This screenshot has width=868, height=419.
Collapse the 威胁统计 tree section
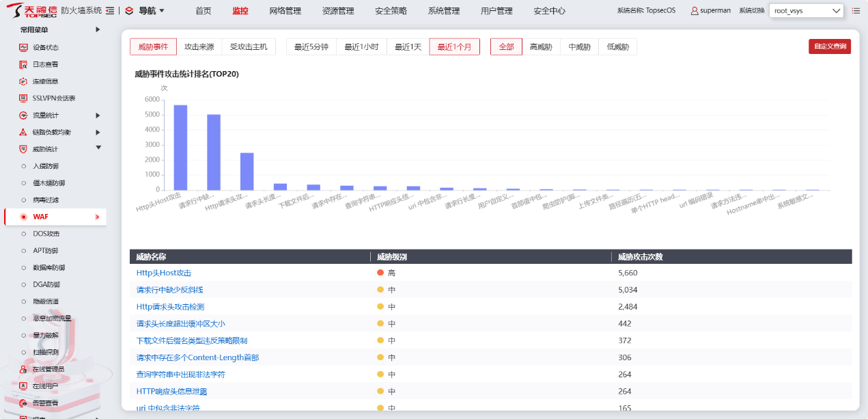(98, 148)
